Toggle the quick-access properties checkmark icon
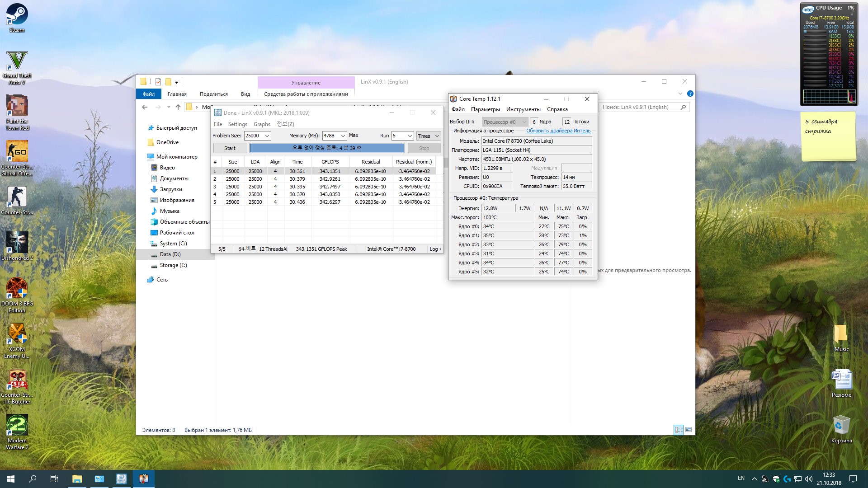The width and height of the screenshot is (868, 488). pyautogui.click(x=158, y=82)
